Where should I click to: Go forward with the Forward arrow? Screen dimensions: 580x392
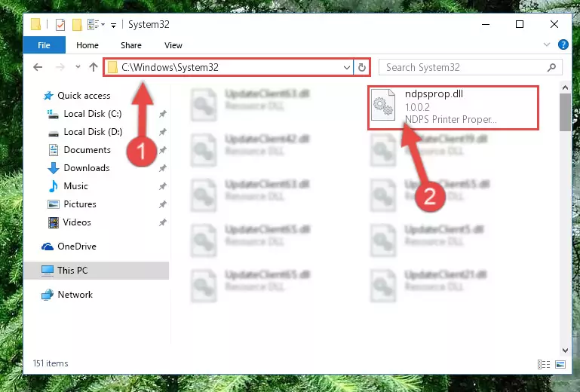point(60,67)
